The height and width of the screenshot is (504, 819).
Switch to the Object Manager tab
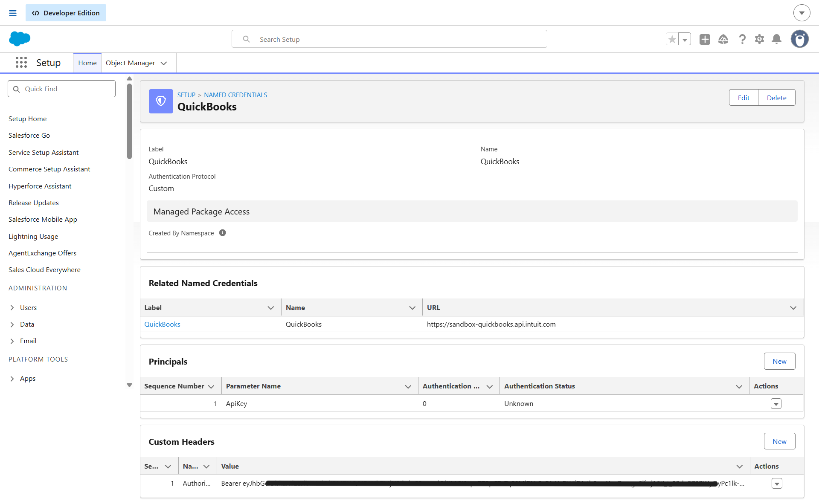(x=131, y=63)
